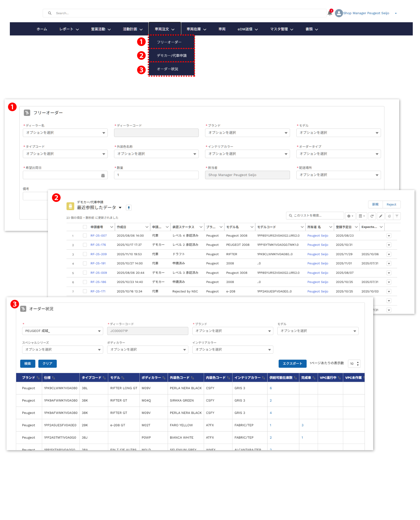This screenshot has height=520, width=420.
Task: Click the list refresh icon
Action: [372, 216]
